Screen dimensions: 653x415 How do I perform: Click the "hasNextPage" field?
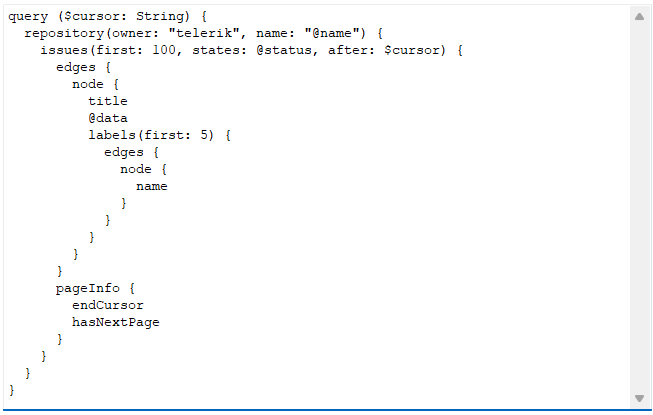pos(116,322)
